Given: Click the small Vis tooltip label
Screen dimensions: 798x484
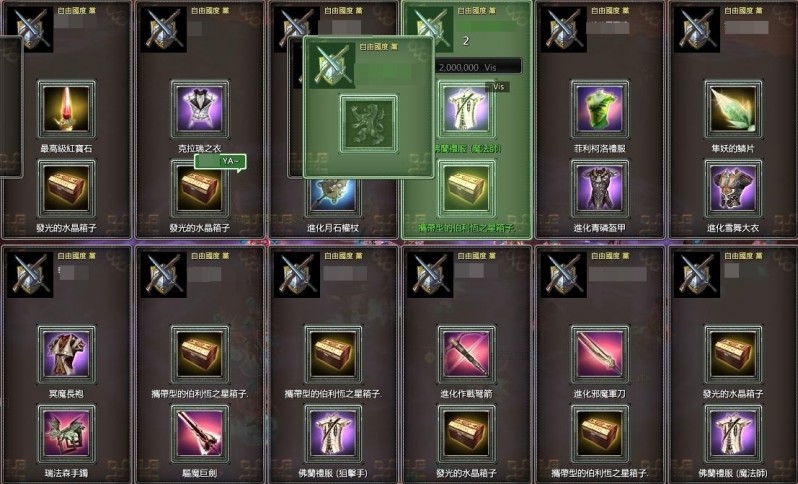Looking at the screenshot, I should pos(497,87).
